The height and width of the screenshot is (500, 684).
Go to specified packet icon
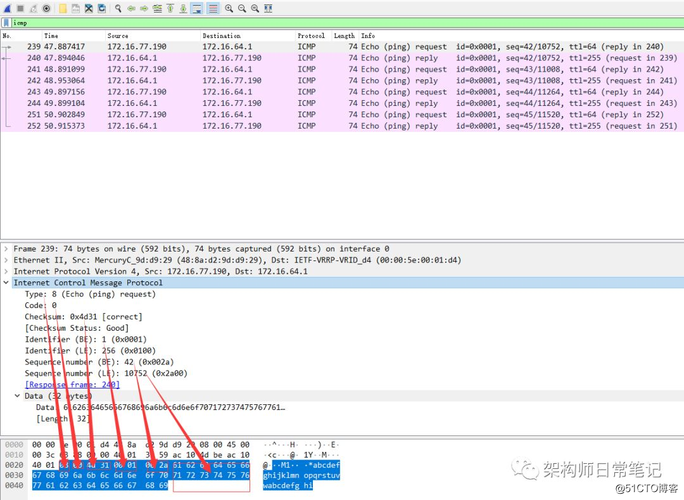coord(157,8)
